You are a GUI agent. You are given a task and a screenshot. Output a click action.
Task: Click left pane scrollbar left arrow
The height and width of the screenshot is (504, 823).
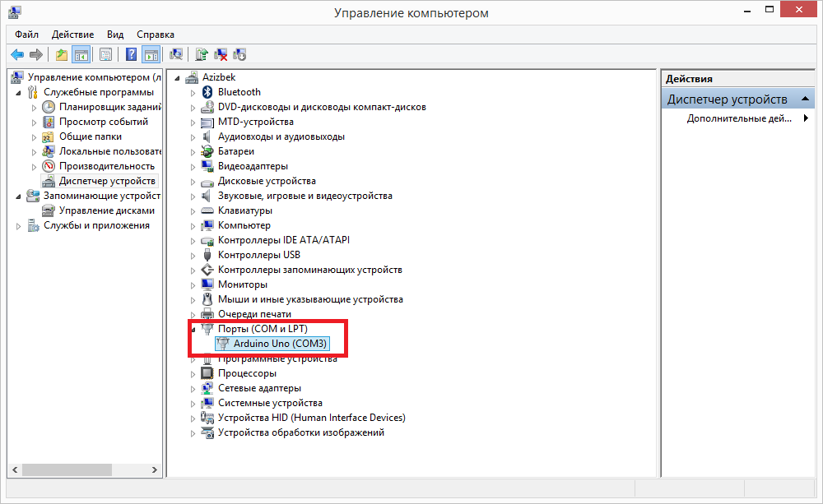coord(15,469)
